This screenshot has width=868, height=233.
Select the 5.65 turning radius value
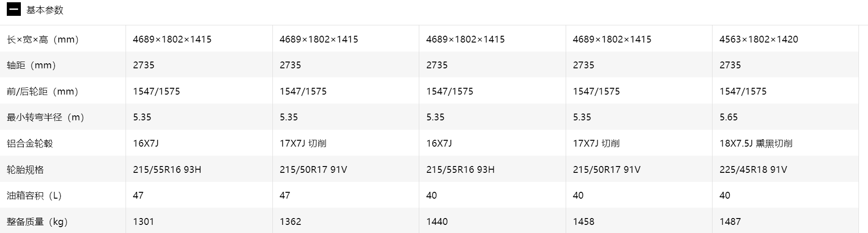point(728,117)
